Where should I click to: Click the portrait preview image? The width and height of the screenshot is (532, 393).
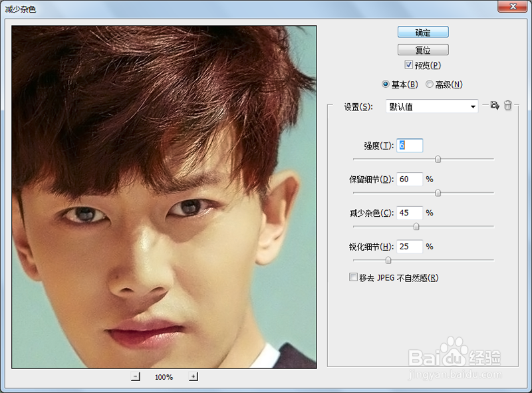coord(164,197)
